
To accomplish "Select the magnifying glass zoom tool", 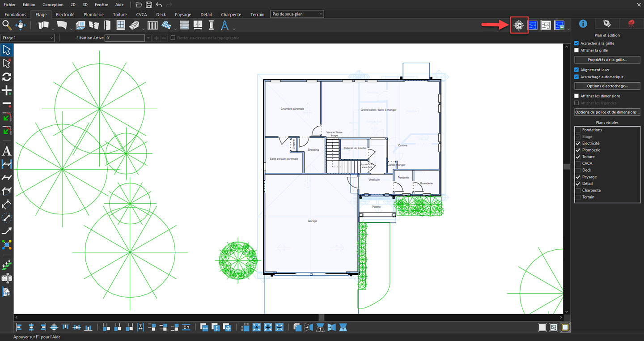I will tap(7, 26).
